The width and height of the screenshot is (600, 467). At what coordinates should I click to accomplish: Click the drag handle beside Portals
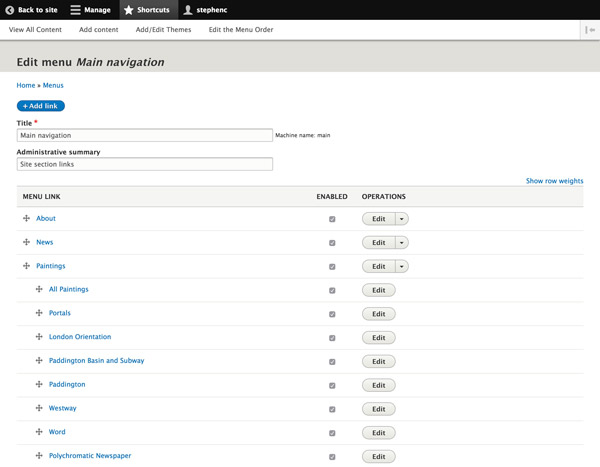point(40,313)
